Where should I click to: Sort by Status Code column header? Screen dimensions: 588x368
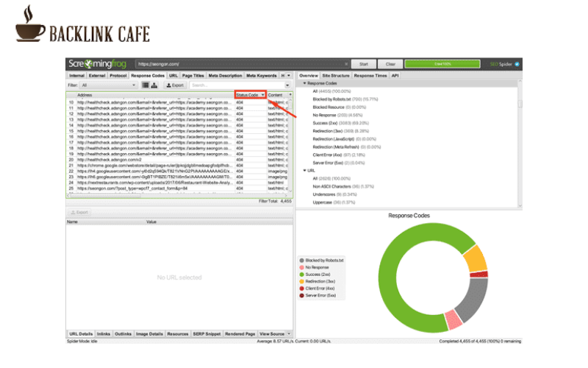pos(251,95)
